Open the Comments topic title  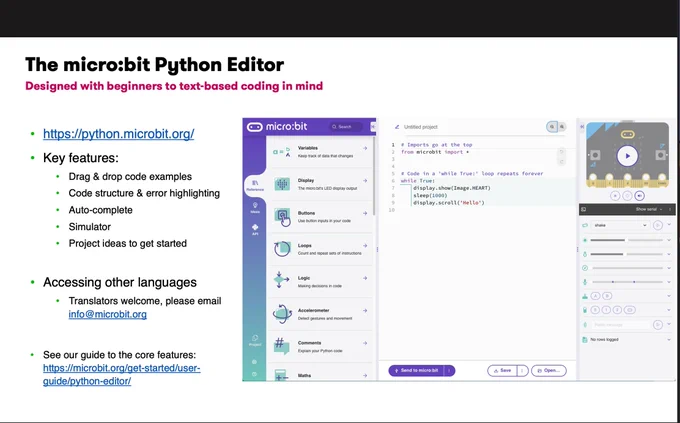point(309,343)
